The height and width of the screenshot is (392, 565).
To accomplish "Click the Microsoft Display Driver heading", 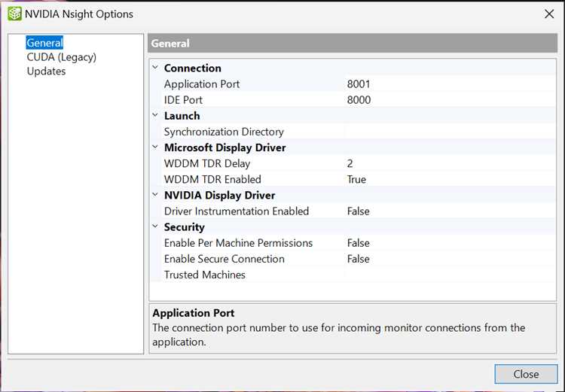I will point(224,147).
